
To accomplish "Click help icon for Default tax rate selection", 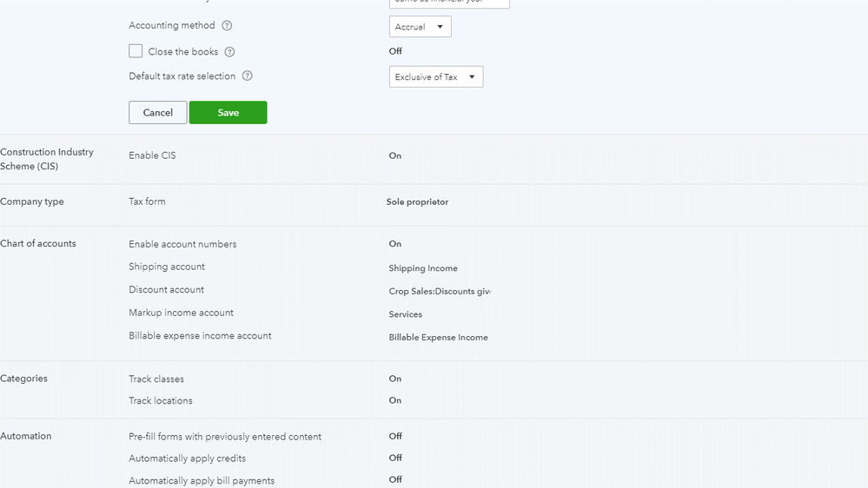I will tap(247, 76).
